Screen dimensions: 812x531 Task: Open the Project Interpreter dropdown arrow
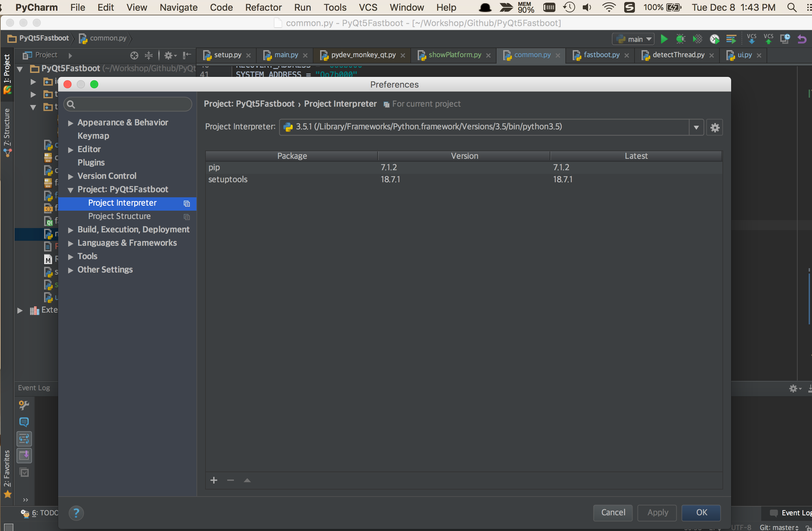[696, 127]
